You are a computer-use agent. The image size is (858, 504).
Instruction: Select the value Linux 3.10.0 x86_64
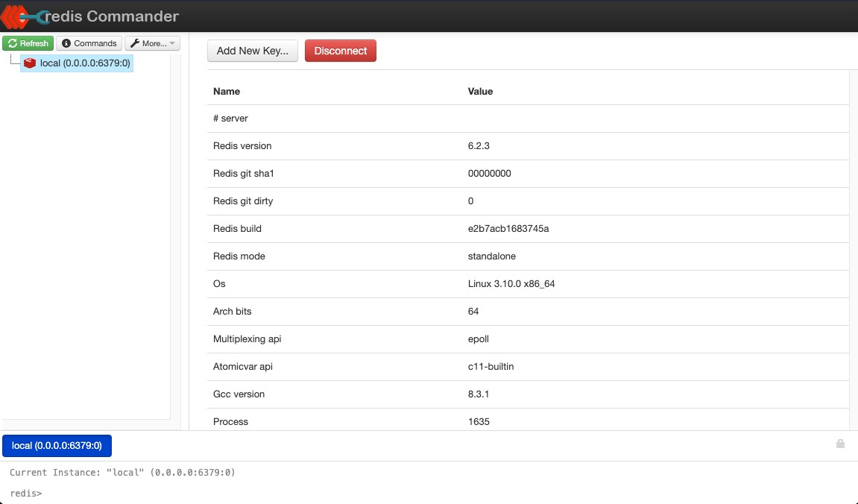point(511,283)
